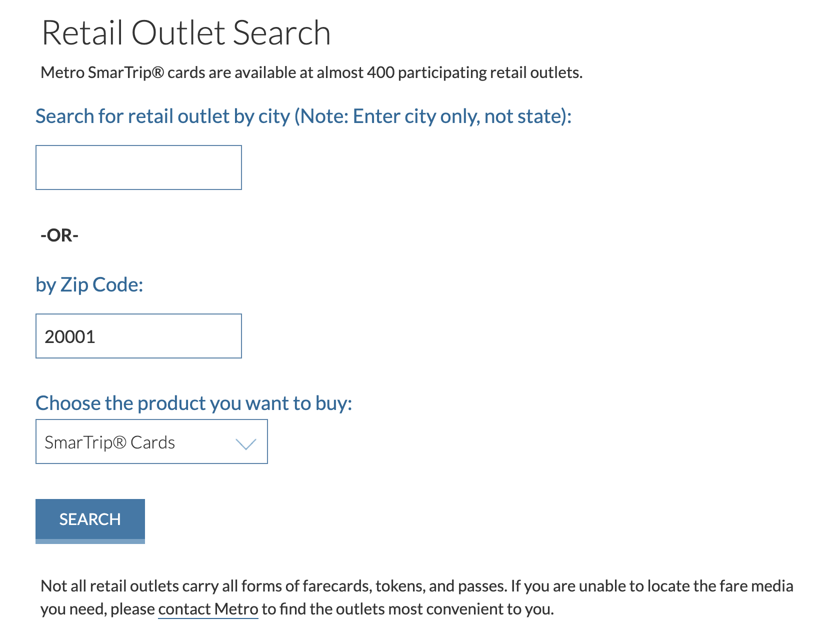Viewport: 840px width, 634px height.
Task: Select the Zip Code field containing 20001
Action: [x=138, y=336]
